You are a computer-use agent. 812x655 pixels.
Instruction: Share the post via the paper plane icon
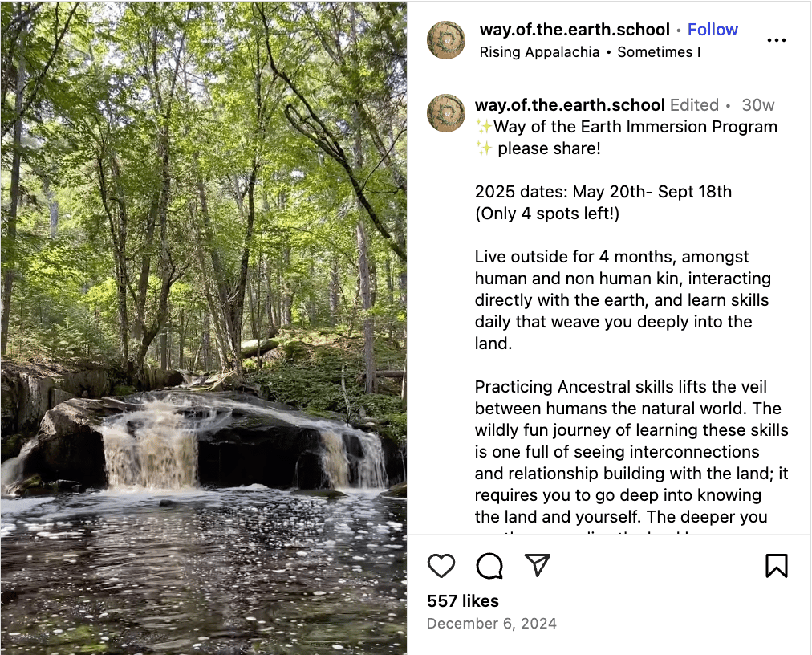point(538,565)
